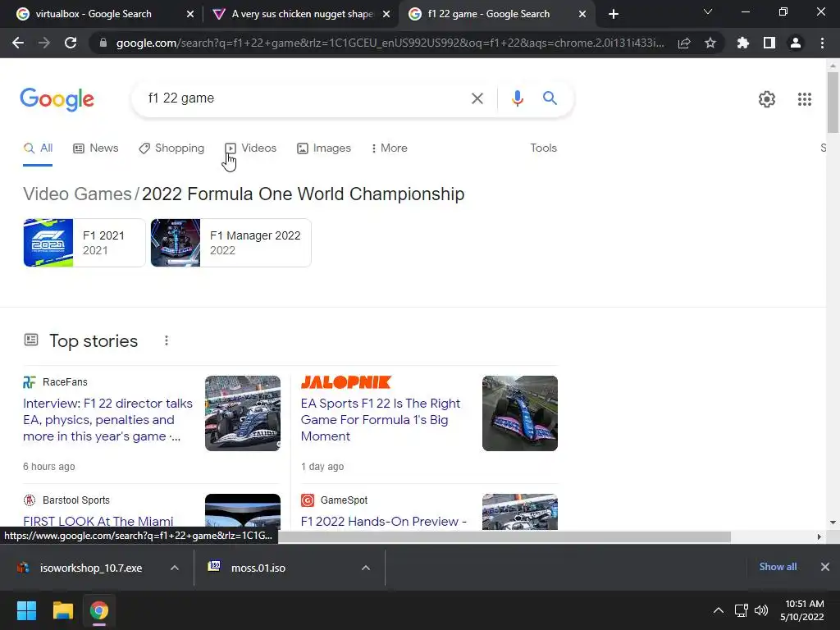
Task: Switch to News results
Action: coord(96,148)
